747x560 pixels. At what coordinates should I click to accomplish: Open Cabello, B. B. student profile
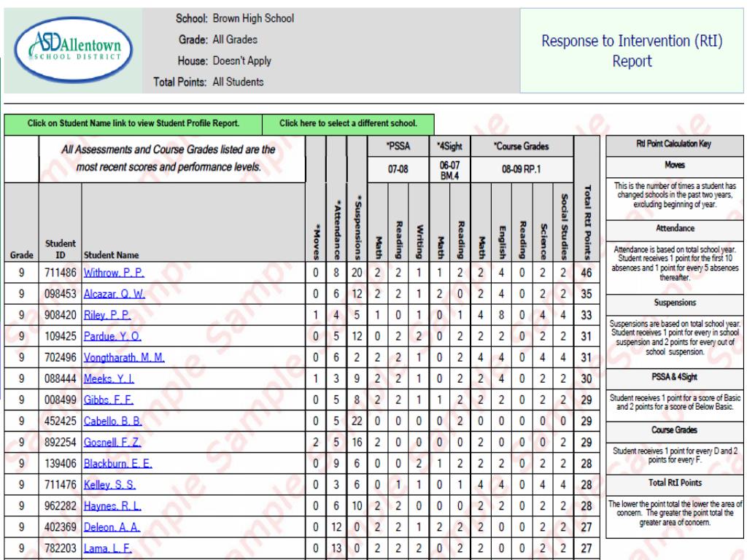point(112,421)
